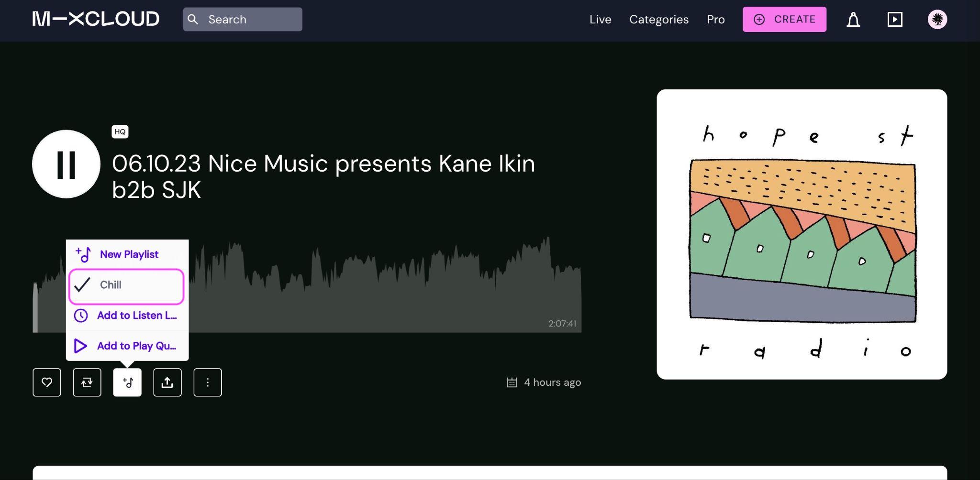Share the show with upload icon
Image resolution: width=980 pixels, height=480 pixels.
tap(167, 382)
